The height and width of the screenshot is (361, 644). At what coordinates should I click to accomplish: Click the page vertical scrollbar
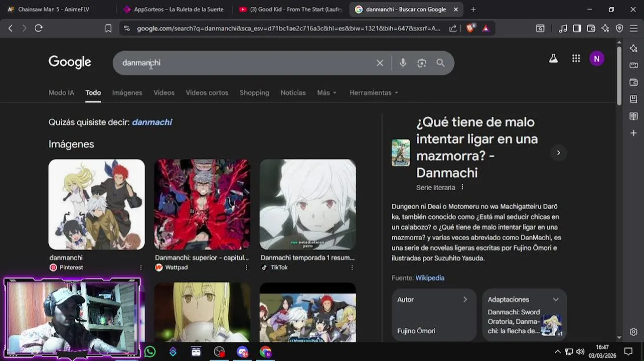coord(619,75)
